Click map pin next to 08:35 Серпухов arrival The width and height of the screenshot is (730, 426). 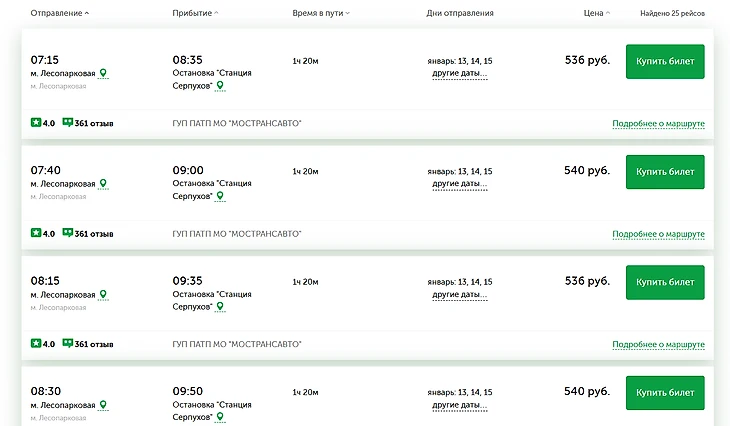221,86
